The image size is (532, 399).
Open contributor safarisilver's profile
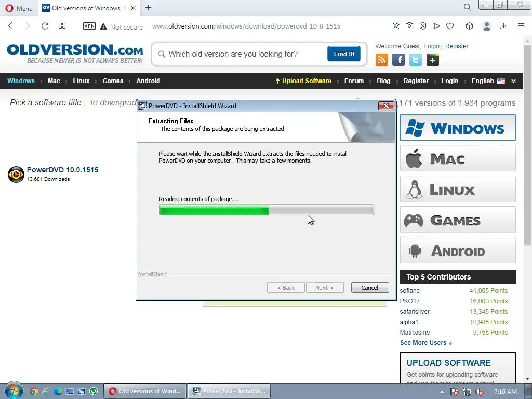coord(415,312)
